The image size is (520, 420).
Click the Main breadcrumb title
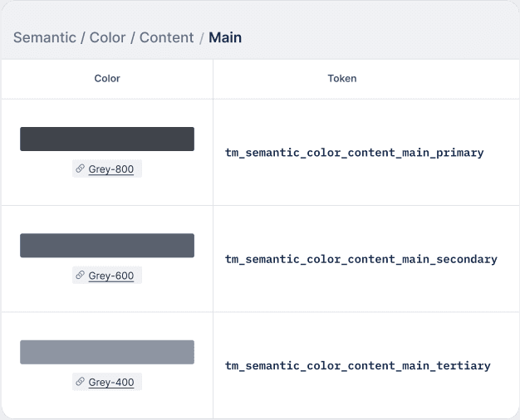[225, 37]
